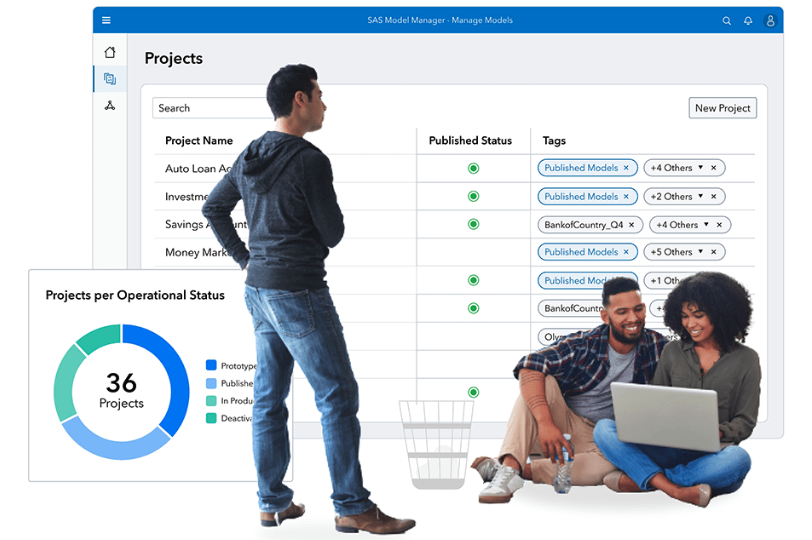Click inside the Search field
Viewport: 812px width, 540px height.
click(212, 108)
